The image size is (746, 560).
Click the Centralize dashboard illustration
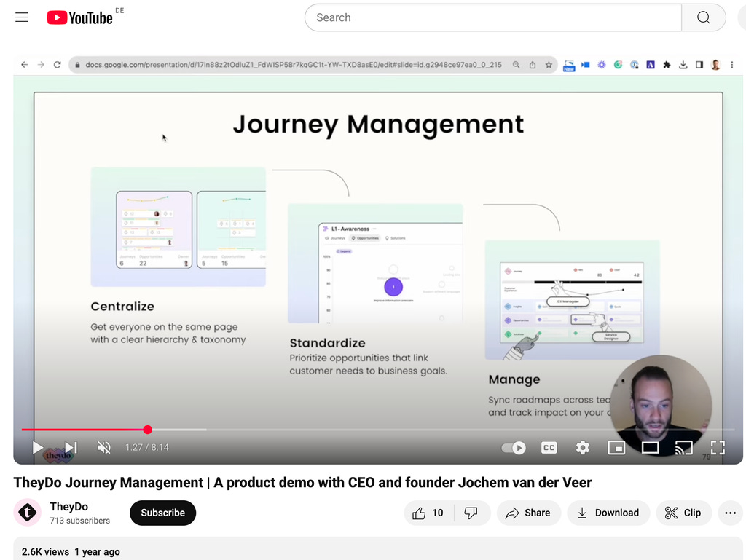pyautogui.click(x=178, y=226)
